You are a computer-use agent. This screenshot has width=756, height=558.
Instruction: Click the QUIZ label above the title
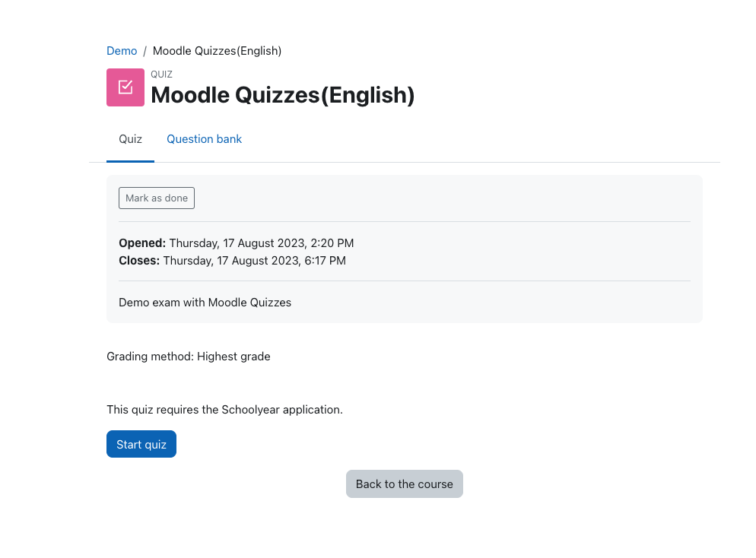[161, 74]
